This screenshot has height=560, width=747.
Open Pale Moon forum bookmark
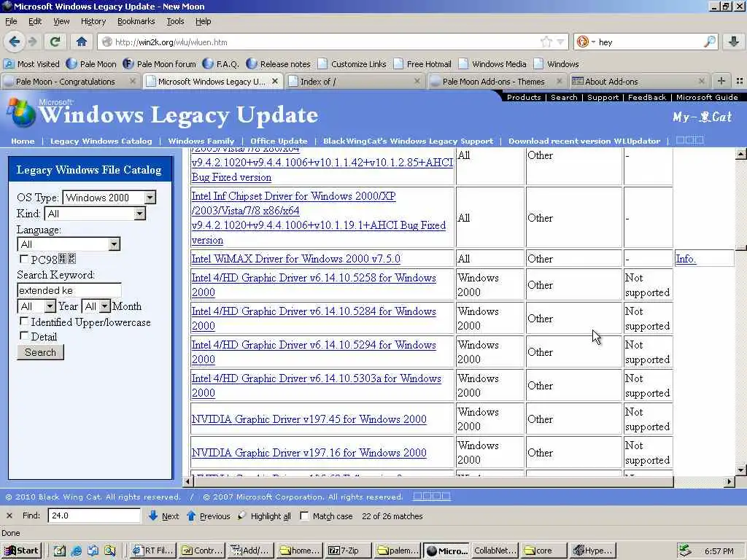(159, 64)
